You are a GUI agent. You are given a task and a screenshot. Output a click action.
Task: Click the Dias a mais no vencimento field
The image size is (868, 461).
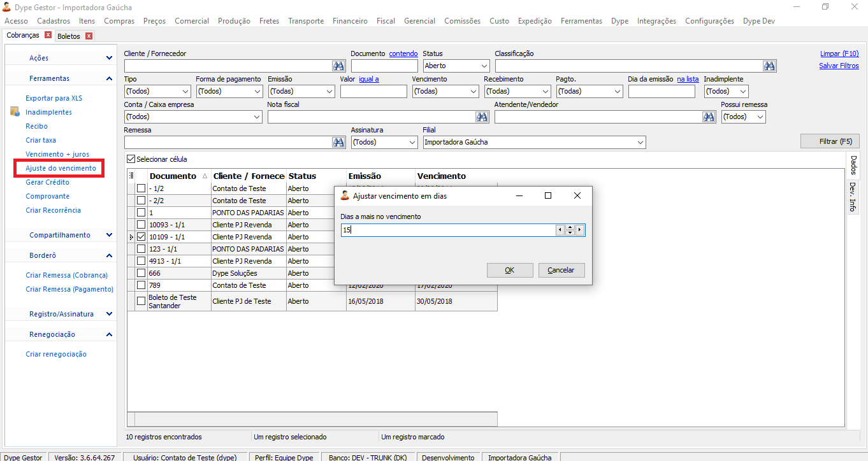tap(448, 230)
